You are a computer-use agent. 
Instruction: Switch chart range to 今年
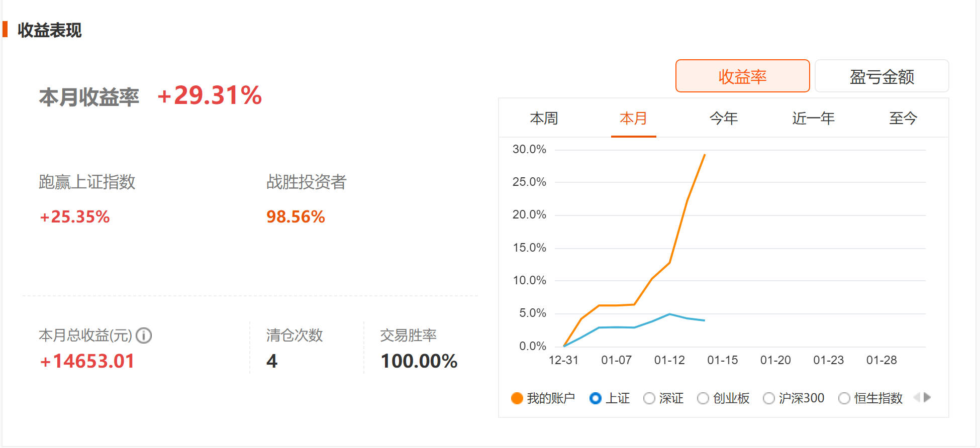pos(723,119)
